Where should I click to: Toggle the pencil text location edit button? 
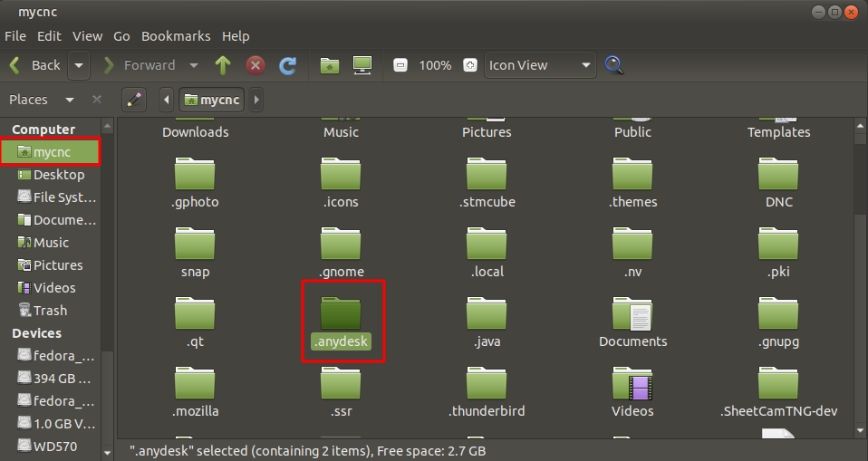(x=134, y=100)
